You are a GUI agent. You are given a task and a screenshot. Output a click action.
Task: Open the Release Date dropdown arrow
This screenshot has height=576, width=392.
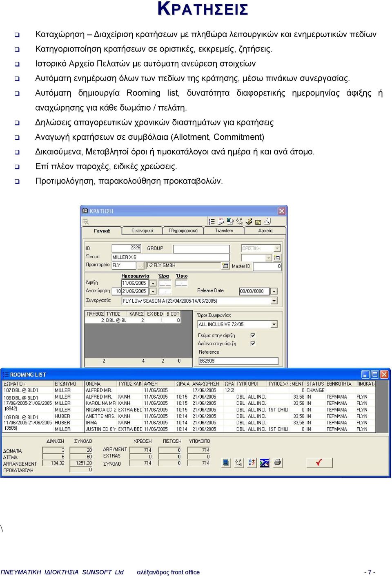(274, 291)
